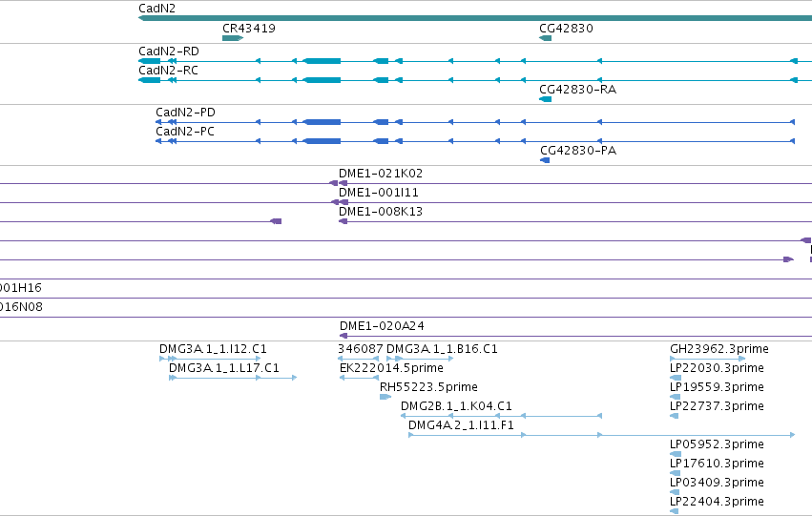This screenshot has width=812, height=516.
Task: Select the LP03409.3prime label
Action: 717,483
